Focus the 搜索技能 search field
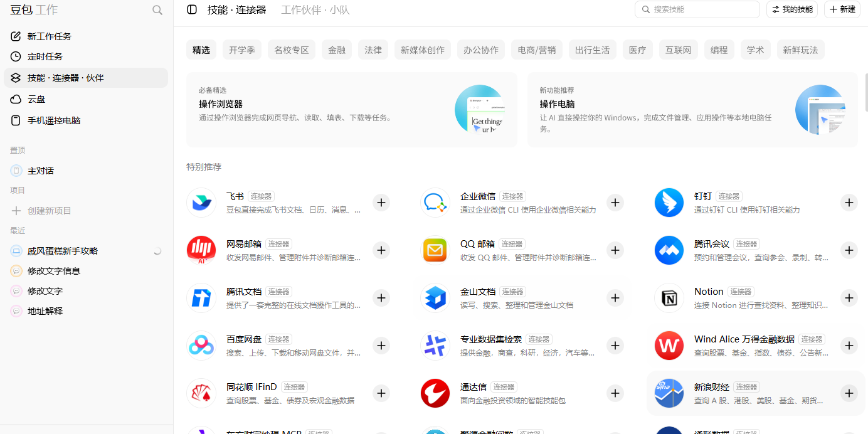 (697, 9)
